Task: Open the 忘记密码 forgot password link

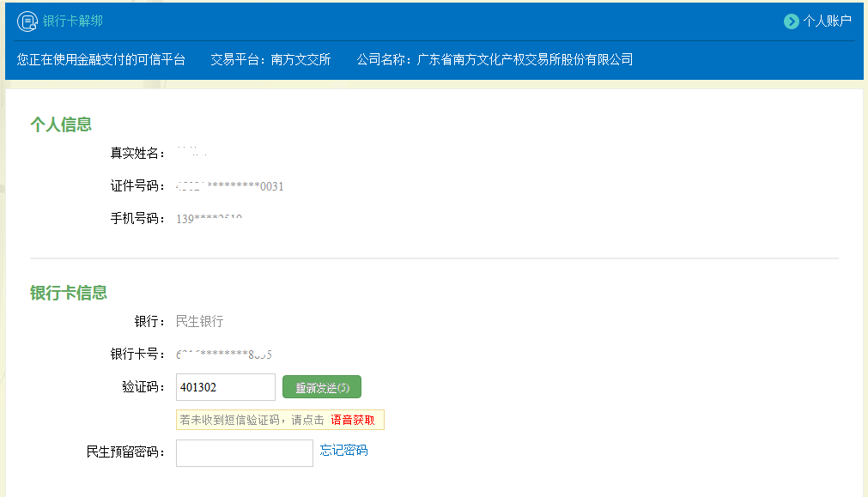Action: point(343,451)
